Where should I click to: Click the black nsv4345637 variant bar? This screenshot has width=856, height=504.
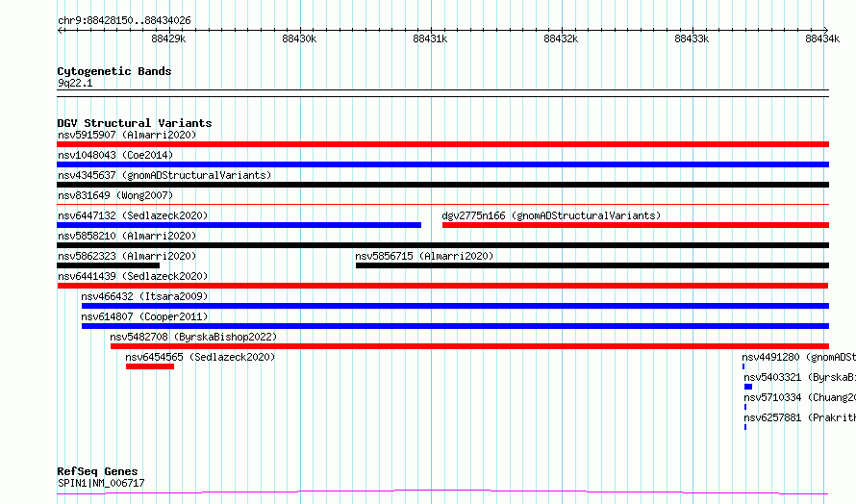pyautogui.click(x=442, y=185)
